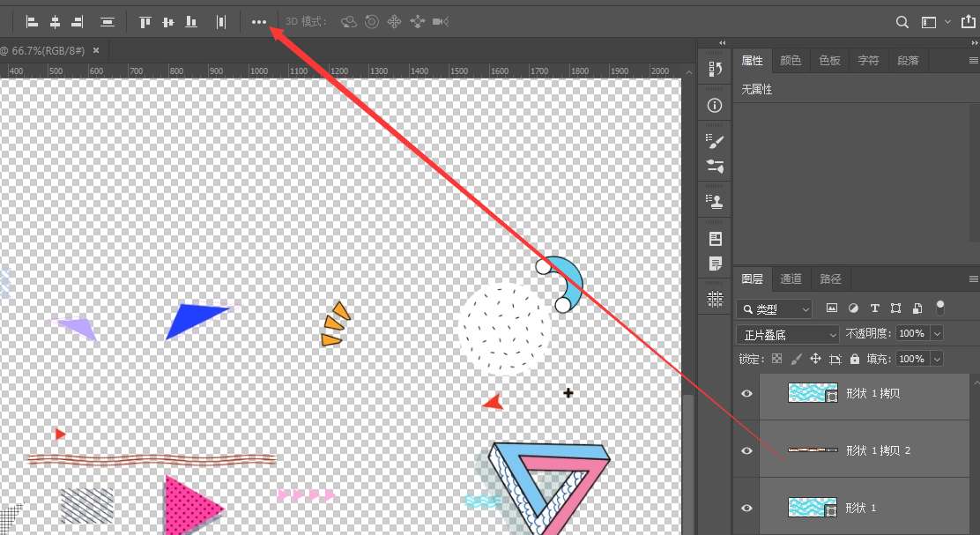The image size is (980, 535).
Task: Align bottom edges of layers
Action: tap(191, 22)
